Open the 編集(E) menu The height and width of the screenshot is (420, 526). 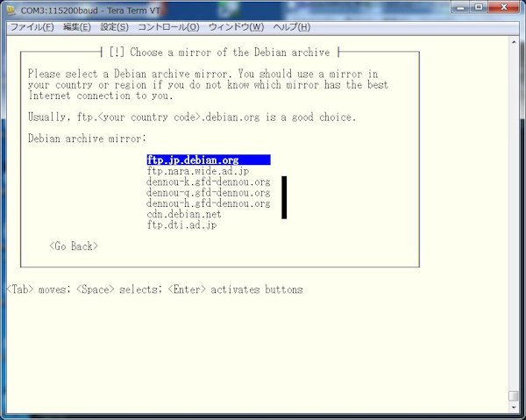click(77, 27)
